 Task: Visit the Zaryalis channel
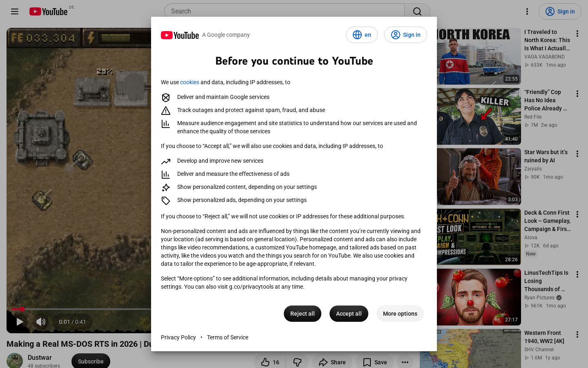coord(533,169)
